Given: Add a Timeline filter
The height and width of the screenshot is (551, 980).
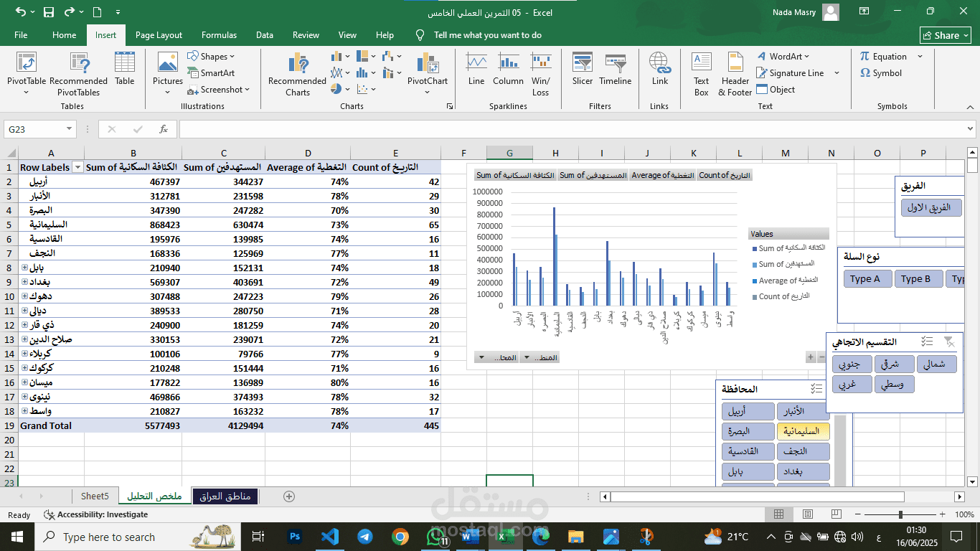Looking at the screenshot, I should pos(615,68).
